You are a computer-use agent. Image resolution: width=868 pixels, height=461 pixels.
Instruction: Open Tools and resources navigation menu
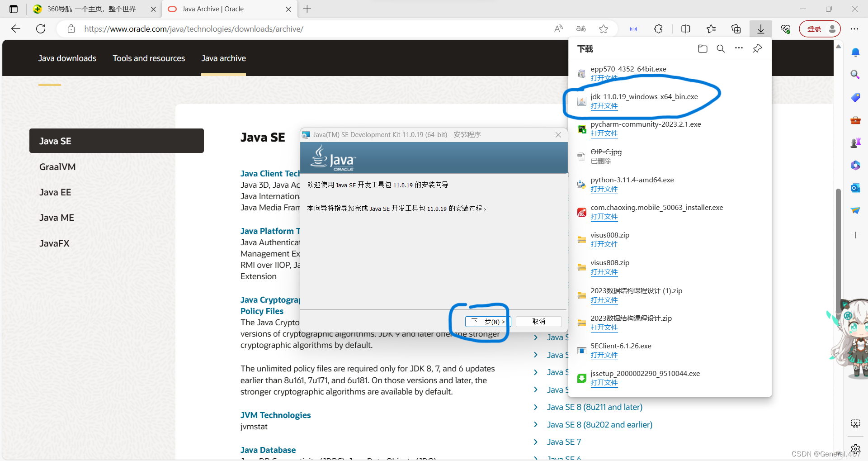click(x=149, y=58)
